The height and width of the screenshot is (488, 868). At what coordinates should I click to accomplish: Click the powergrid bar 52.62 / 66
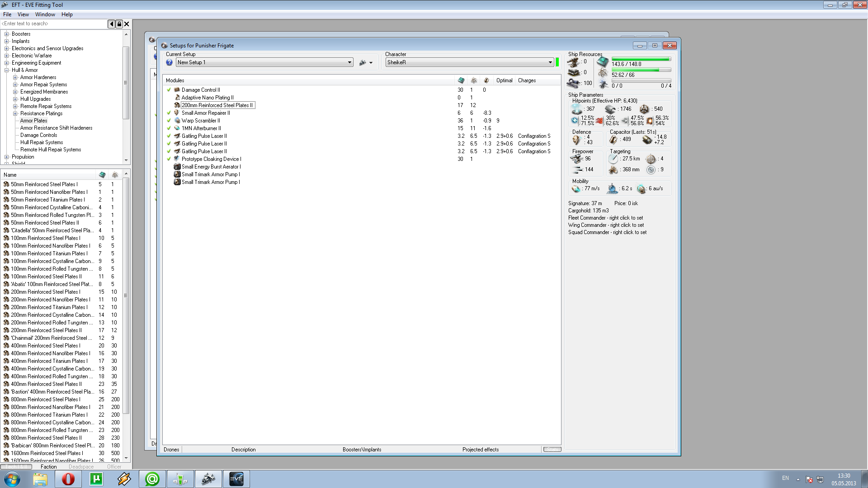[641, 70]
